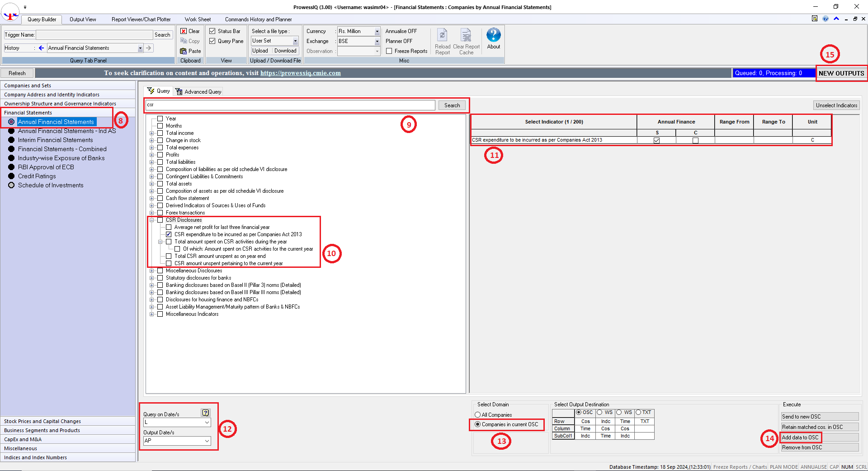The height and width of the screenshot is (471, 868).
Task: Switch to the Output View tab
Action: point(83,19)
